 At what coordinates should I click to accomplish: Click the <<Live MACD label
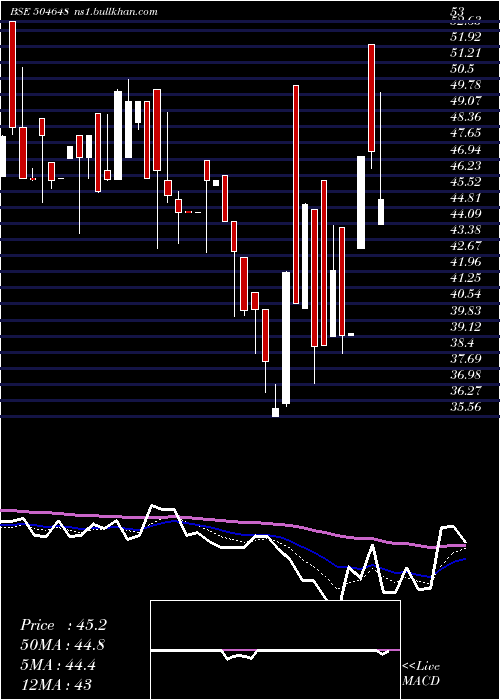pyautogui.click(x=421, y=674)
